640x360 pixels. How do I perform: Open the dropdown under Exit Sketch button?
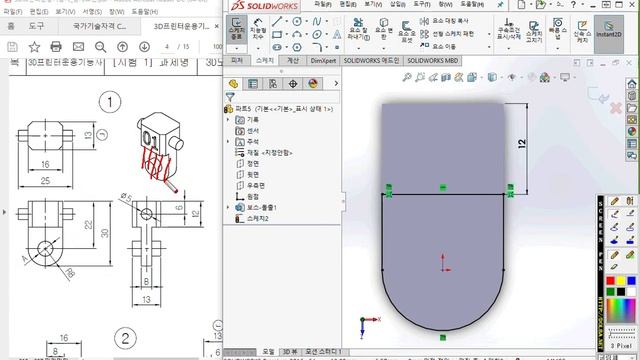pos(236,49)
